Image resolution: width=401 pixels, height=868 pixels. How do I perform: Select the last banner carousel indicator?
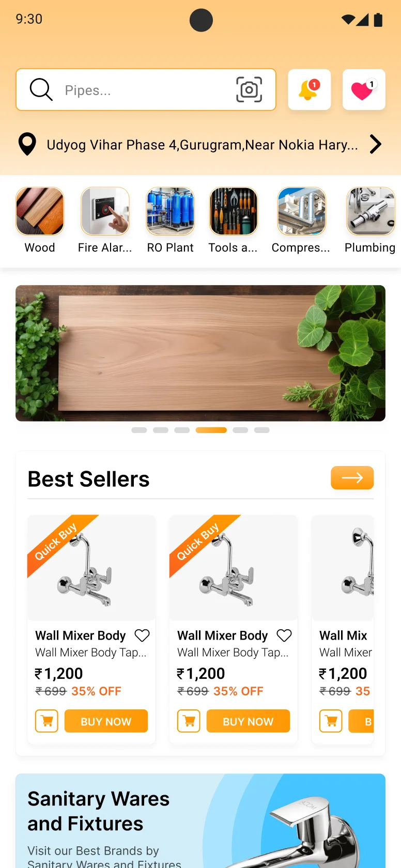[262, 430]
